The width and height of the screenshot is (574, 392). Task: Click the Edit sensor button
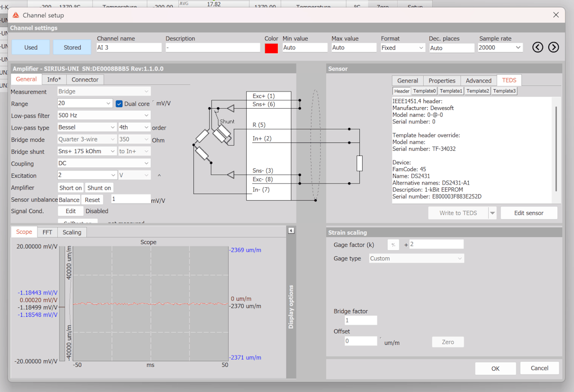click(529, 213)
